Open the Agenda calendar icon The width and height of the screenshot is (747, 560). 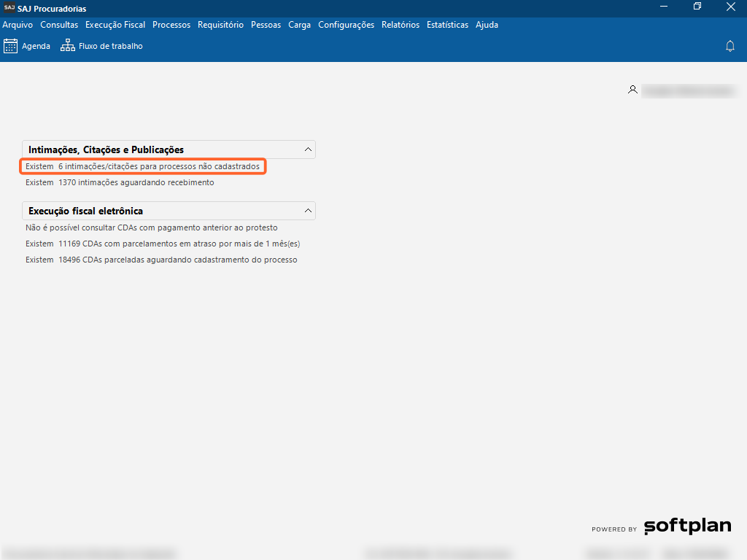click(x=11, y=46)
